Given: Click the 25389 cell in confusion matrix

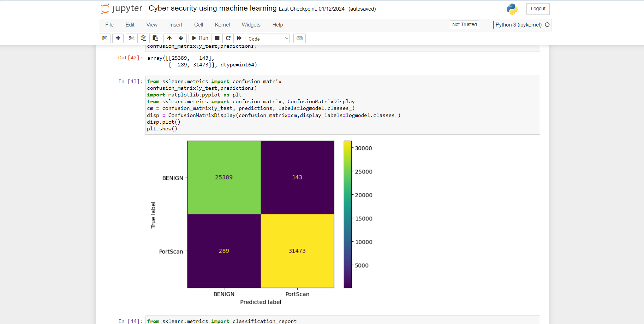Looking at the screenshot, I should coord(224,177).
